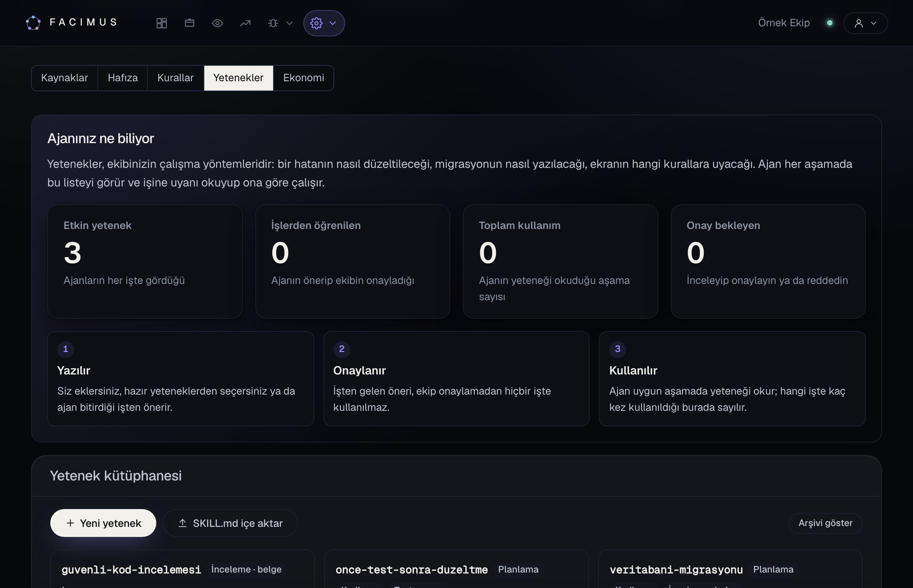Click the green status indicator dot

[829, 23]
